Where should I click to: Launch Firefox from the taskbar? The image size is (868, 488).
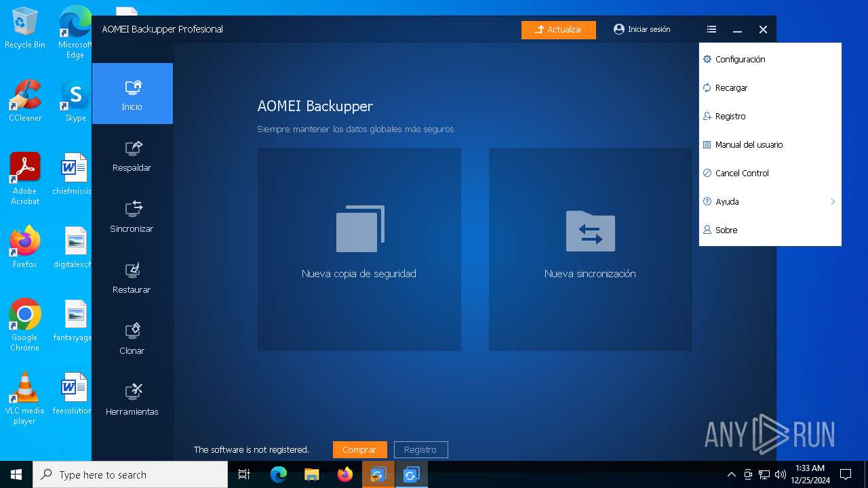point(345,474)
